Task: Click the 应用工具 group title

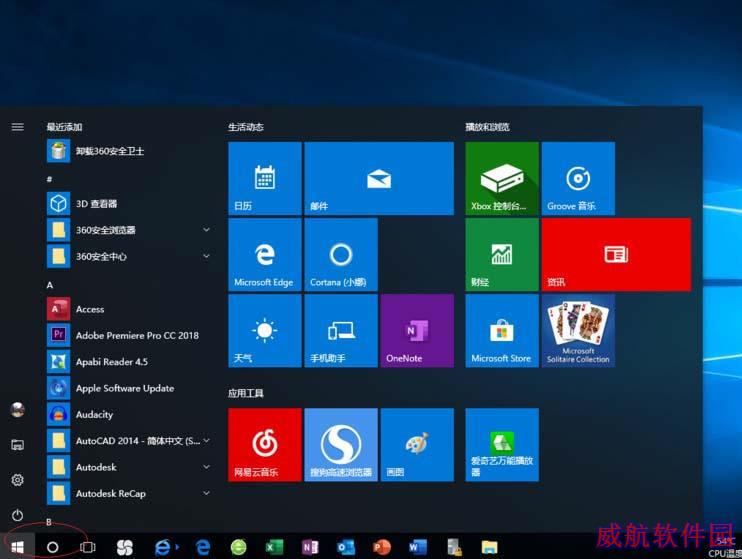Action: coord(246,393)
